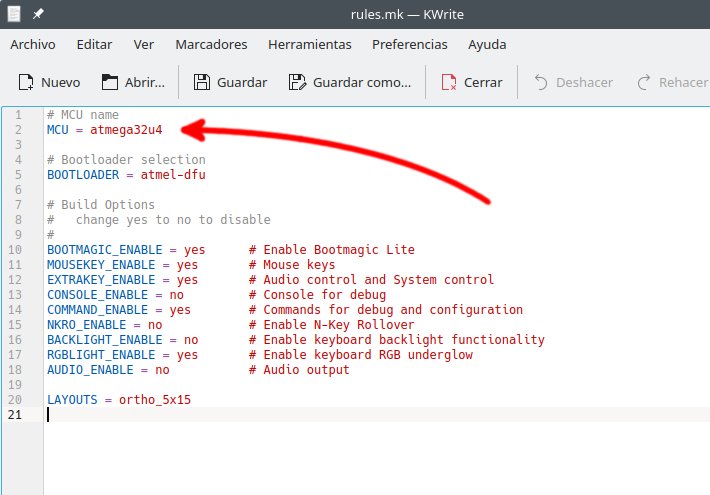Click the Guardar como save-as icon

[297, 82]
